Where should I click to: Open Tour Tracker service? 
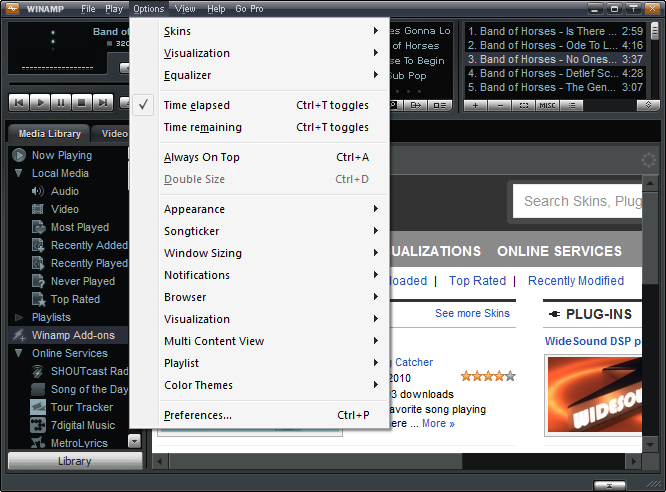[x=82, y=407]
